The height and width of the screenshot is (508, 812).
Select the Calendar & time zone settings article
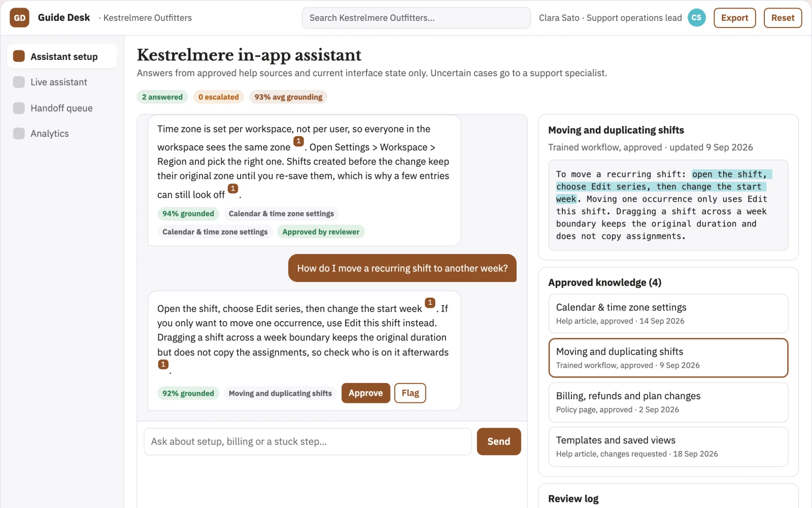click(668, 313)
